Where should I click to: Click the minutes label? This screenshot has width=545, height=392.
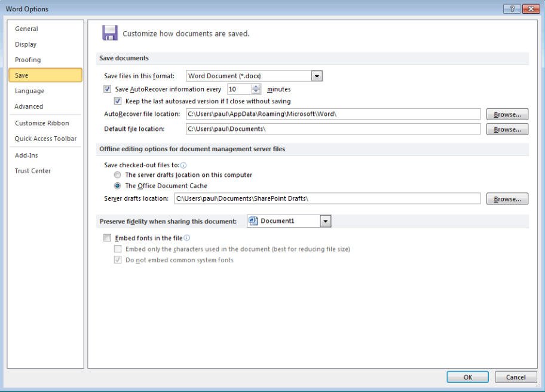pyautogui.click(x=278, y=89)
